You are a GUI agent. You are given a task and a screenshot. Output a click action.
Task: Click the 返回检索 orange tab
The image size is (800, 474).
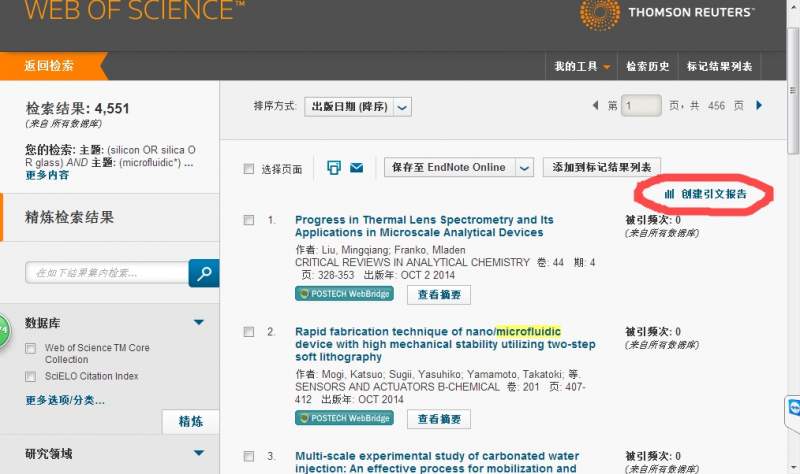point(51,66)
